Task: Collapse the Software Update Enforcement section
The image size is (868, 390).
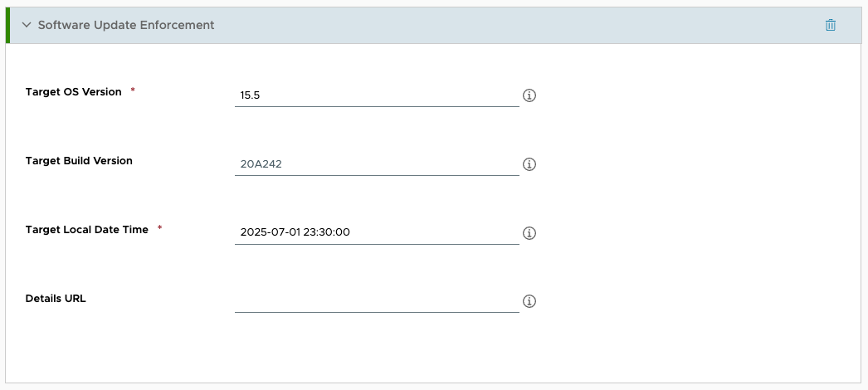Action: [x=27, y=25]
